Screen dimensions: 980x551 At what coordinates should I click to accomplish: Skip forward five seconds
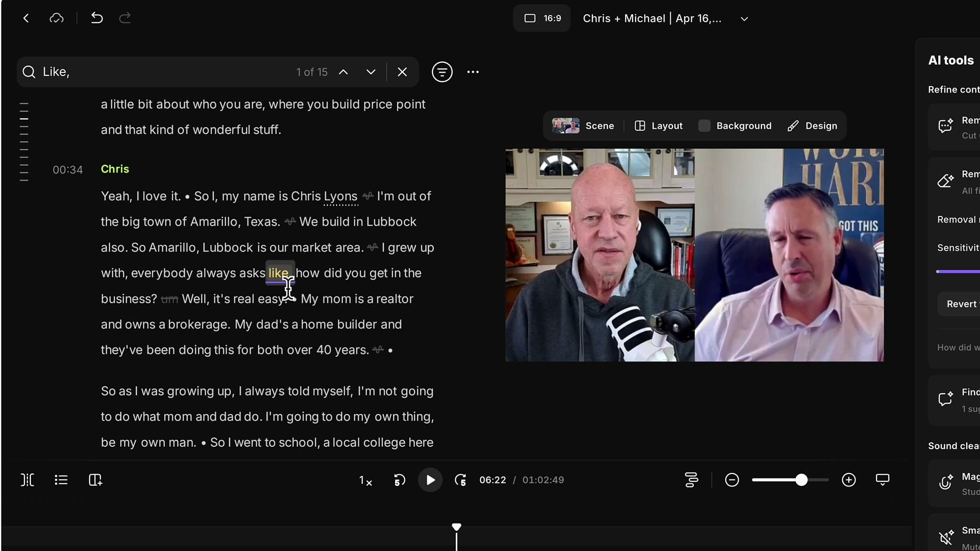tap(460, 480)
